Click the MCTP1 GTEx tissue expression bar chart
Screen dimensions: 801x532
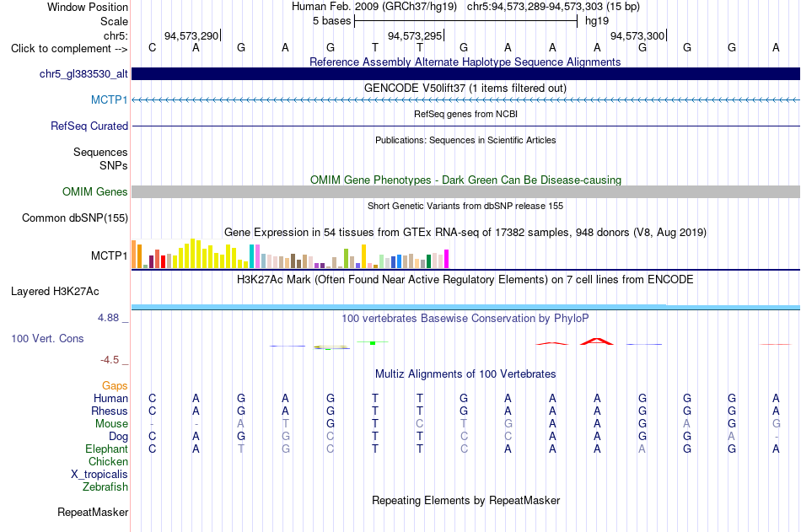tap(290, 254)
